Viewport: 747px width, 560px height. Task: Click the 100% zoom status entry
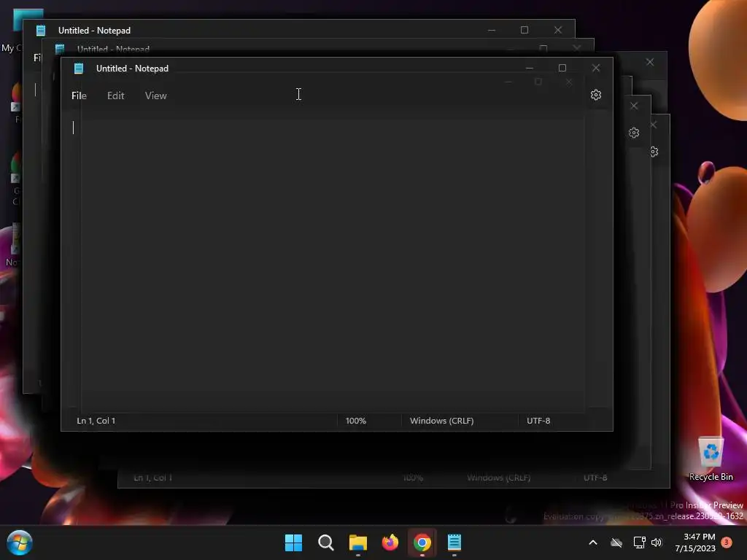(x=356, y=421)
